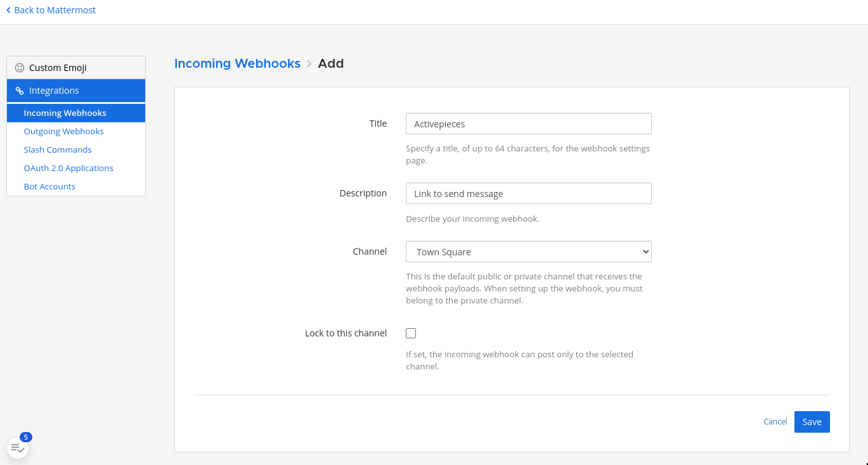This screenshot has height=465, width=868.
Task: Click the back chevron before Back to Mattermost
Action: [x=9, y=10]
